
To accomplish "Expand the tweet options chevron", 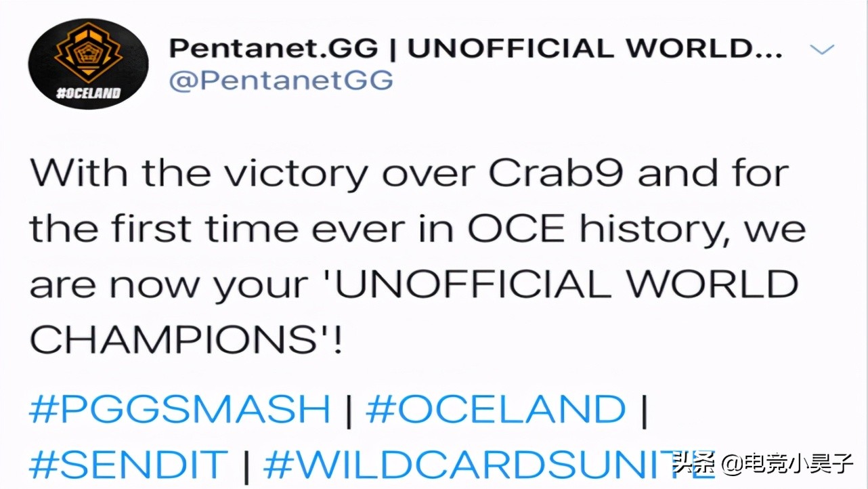I will point(822,49).
